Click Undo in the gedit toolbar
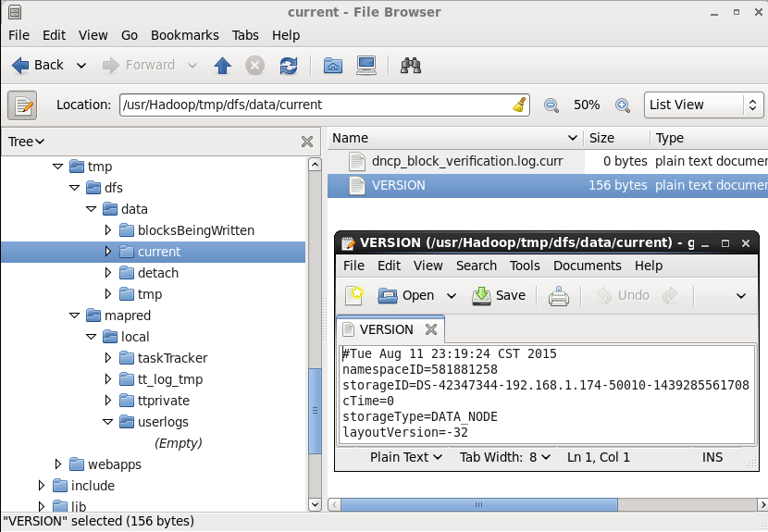Image resolution: width=768 pixels, height=532 pixels. (x=623, y=295)
